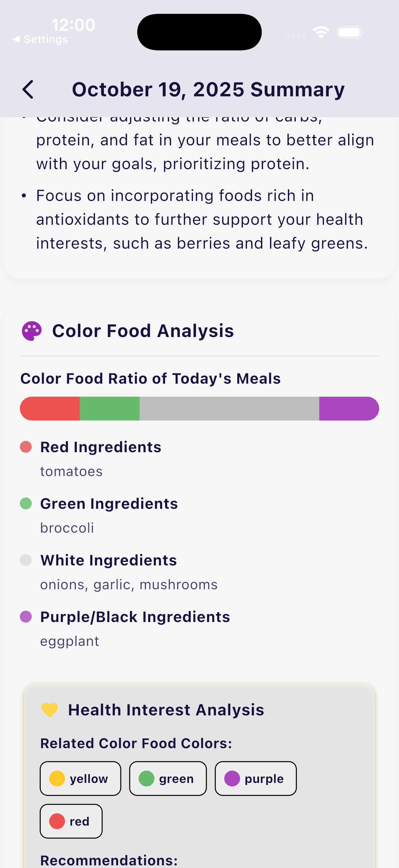Select the red color chip
The width and height of the screenshot is (399, 868).
pyautogui.click(x=71, y=821)
